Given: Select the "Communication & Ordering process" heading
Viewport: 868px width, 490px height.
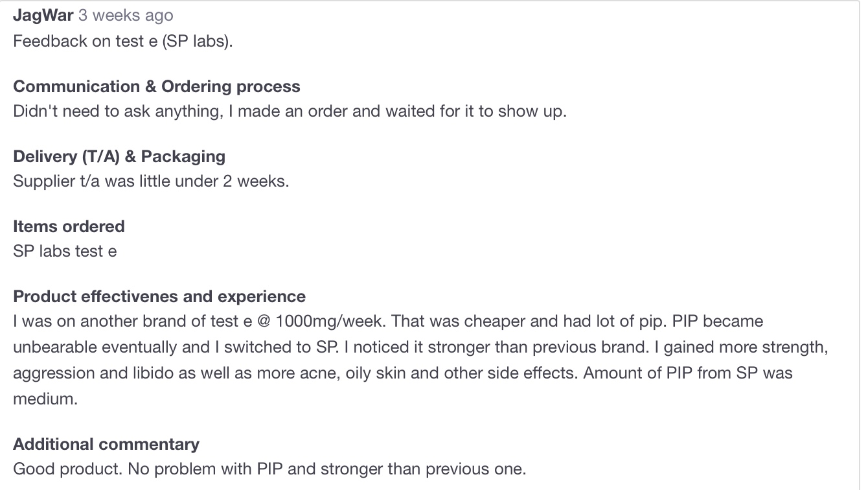Looking at the screenshot, I should (156, 86).
